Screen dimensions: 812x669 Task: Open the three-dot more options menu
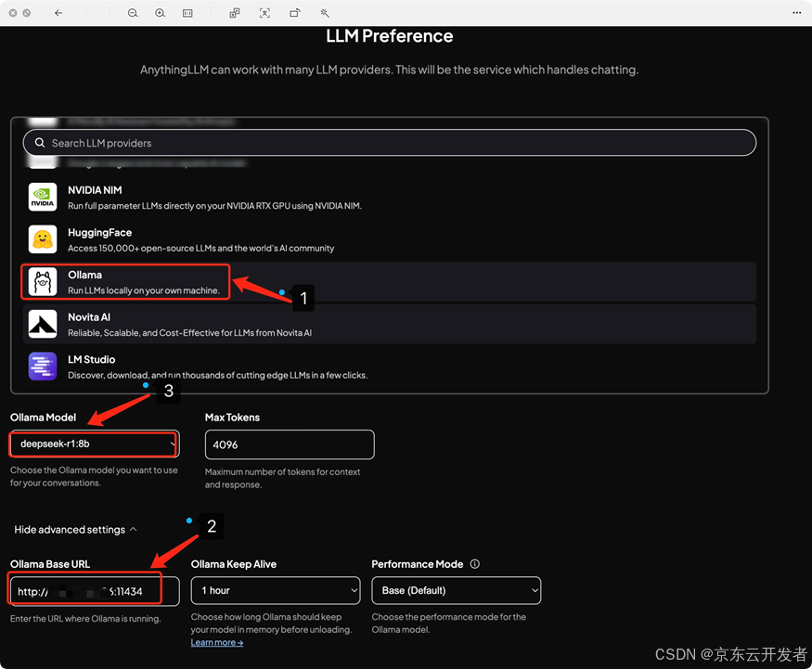click(x=796, y=13)
